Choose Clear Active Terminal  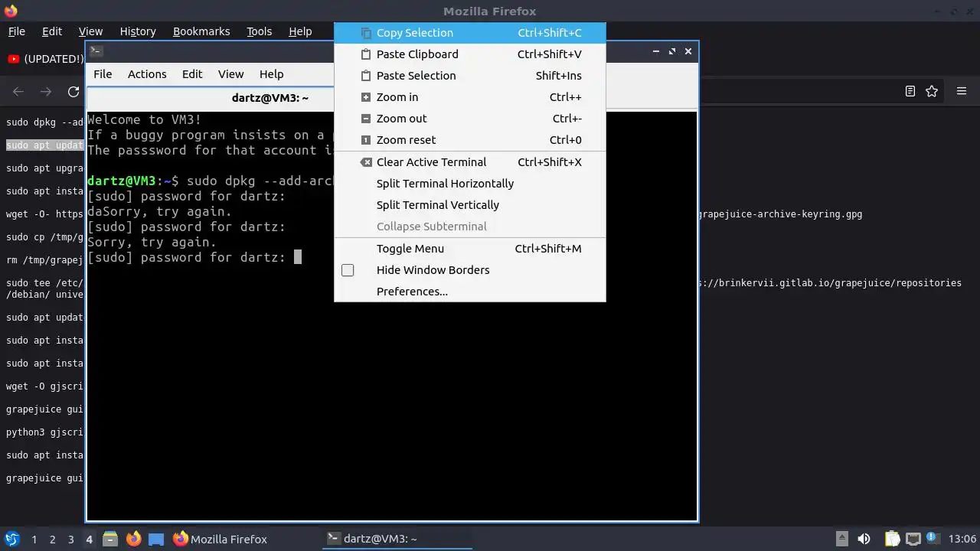[470, 162]
